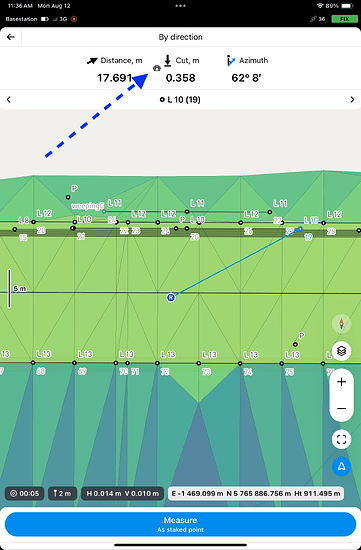Zoom in with the plus icon
The width and height of the screenshot is (361, 550).
[x=341, y=382]
